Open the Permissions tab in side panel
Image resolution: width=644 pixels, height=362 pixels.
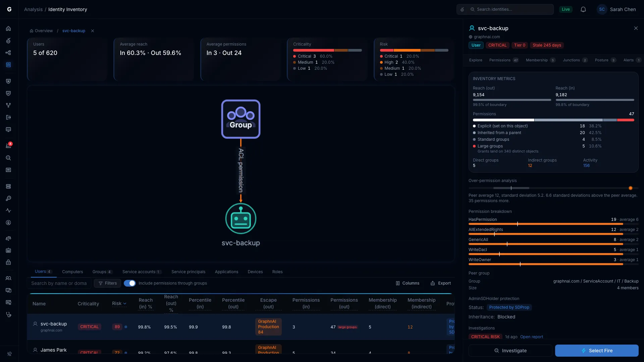click(x=504, y=60)
